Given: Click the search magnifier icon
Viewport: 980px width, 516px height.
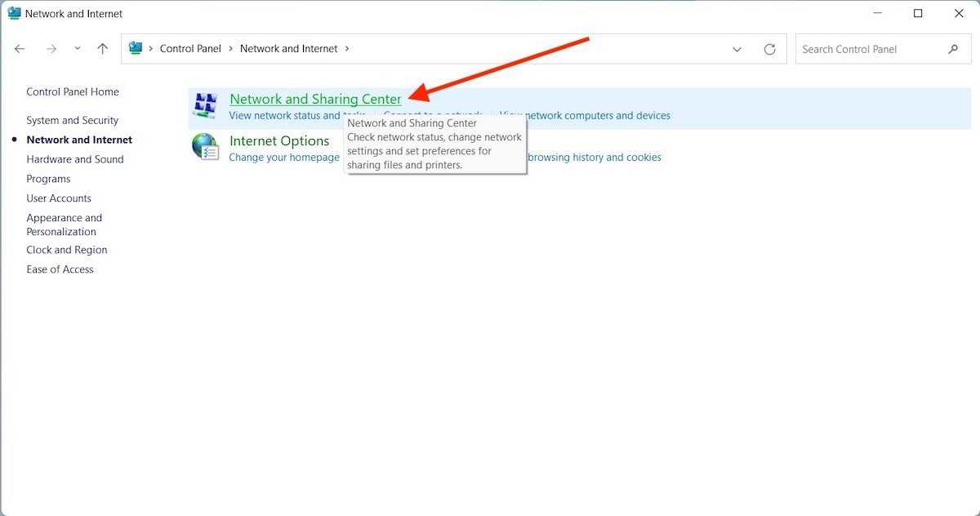Looking at the screenshot, I should click(953, 49).
